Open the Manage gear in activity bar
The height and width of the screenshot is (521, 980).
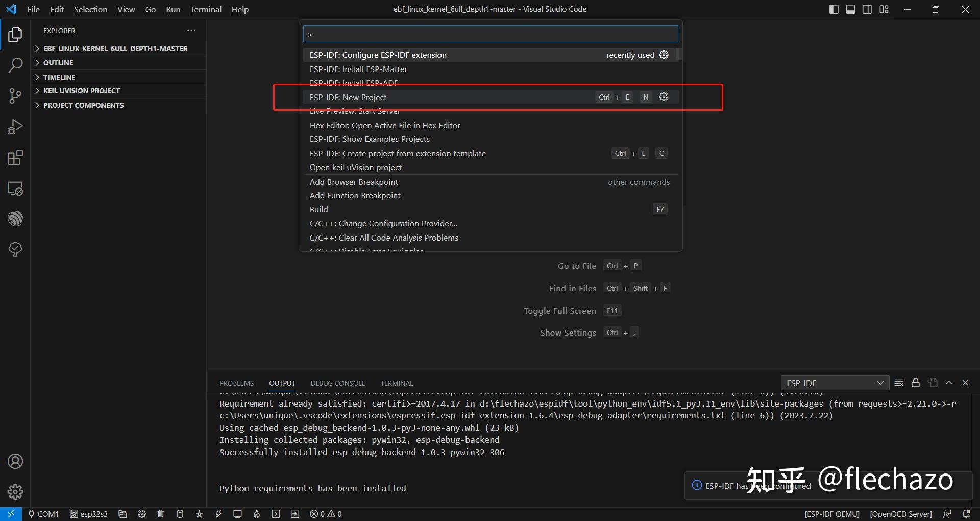click(15, 492)
